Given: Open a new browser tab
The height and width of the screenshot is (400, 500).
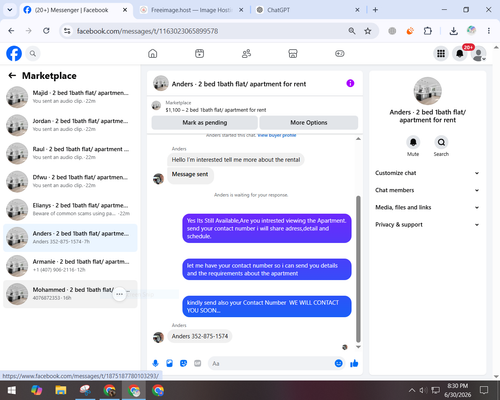Looking at the screenshot, I should tap(375, 10).
